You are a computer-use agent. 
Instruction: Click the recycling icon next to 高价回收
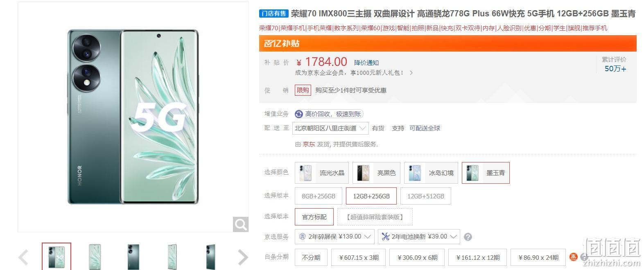tap(299, 114)
